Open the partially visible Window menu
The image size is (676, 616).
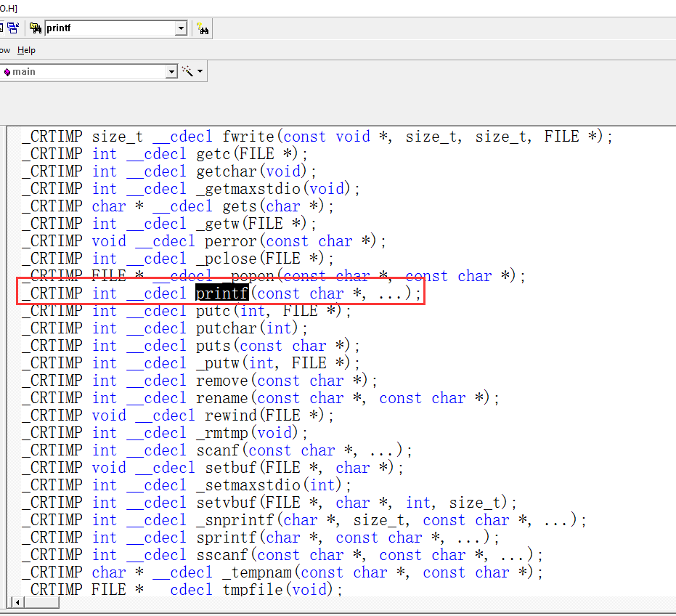click(4, 50)
